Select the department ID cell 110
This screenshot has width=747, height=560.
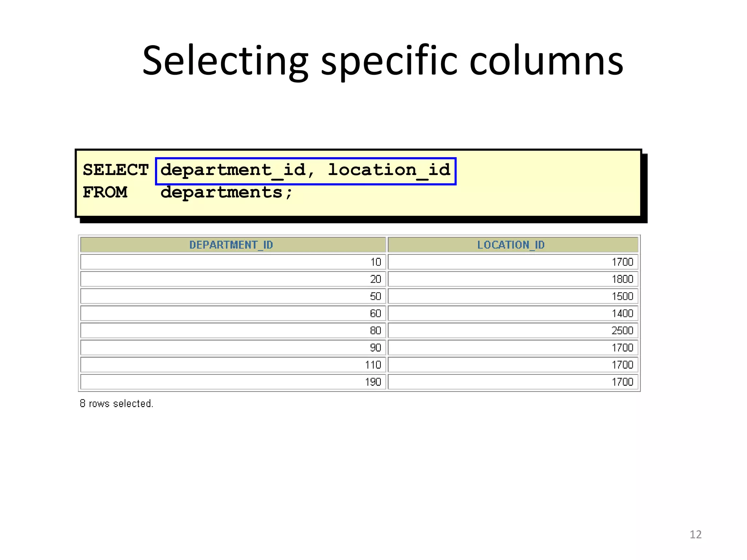(233, 365)
